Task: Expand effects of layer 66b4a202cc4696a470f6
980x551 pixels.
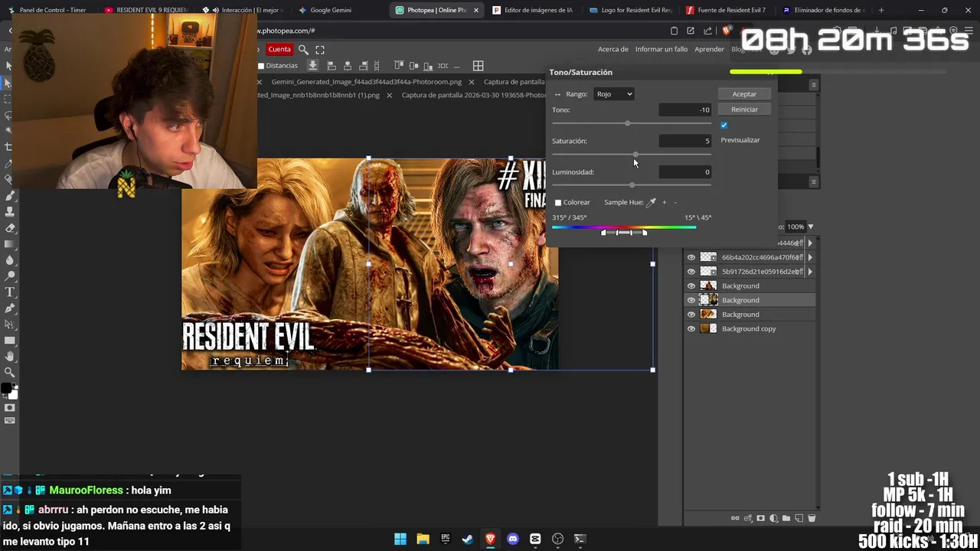Action: [x=810, y=257]
